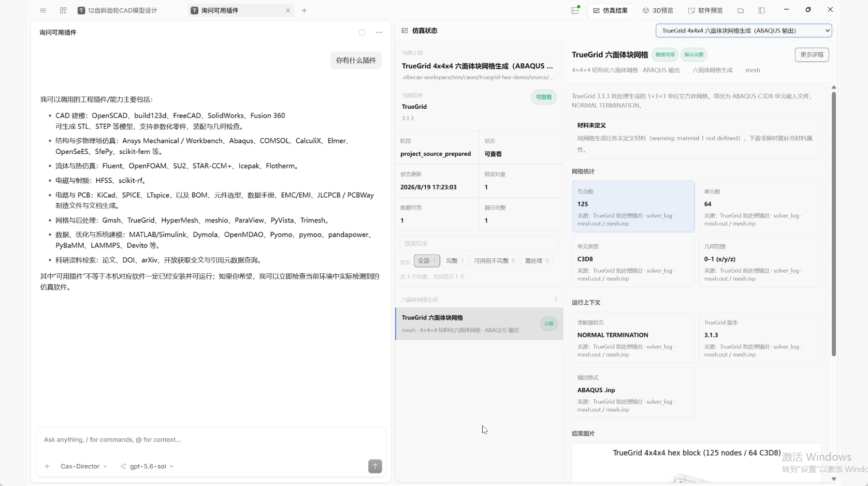The height and width of the screenshot is (486, 868).
Task: Select the 单元类型 C3D8 card
Action: (x=633, y=261)
